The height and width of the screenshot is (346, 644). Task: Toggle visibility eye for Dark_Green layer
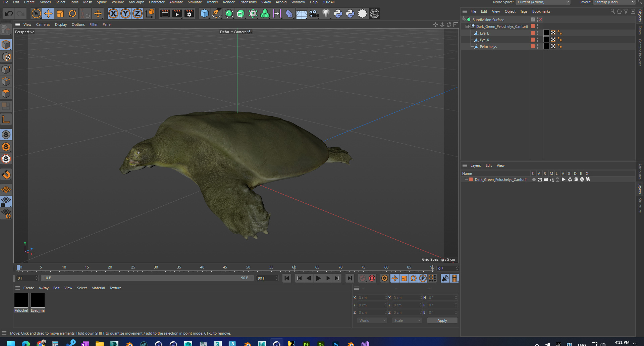pyautogui.click(x=540, y=180)
